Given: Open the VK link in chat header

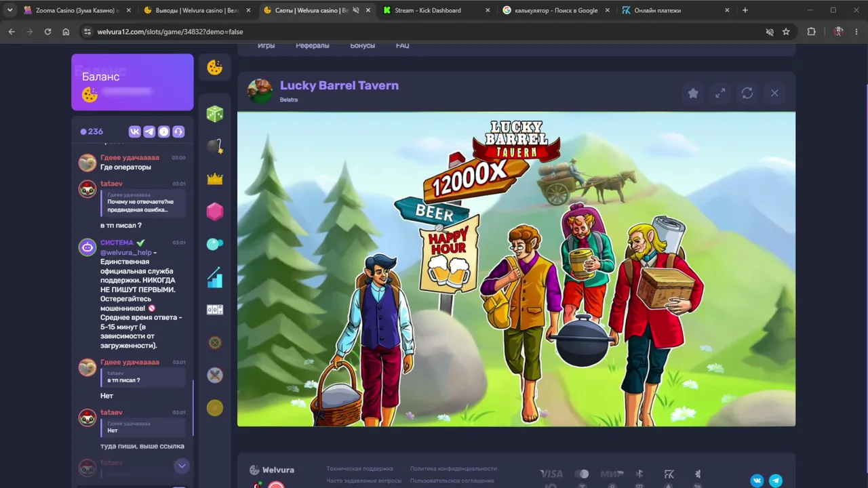Looking at the screenshot, I should coord(134,131).
